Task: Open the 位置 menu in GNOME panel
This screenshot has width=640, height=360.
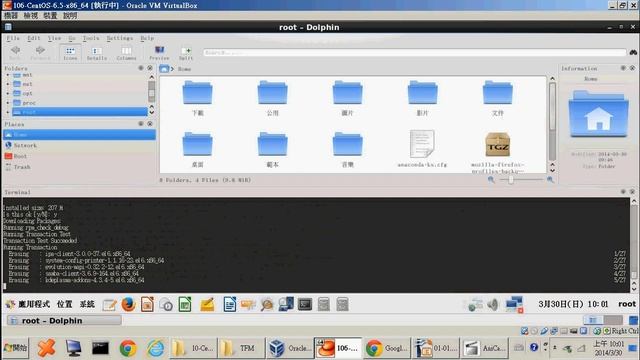Action: [x=64, y=304]
